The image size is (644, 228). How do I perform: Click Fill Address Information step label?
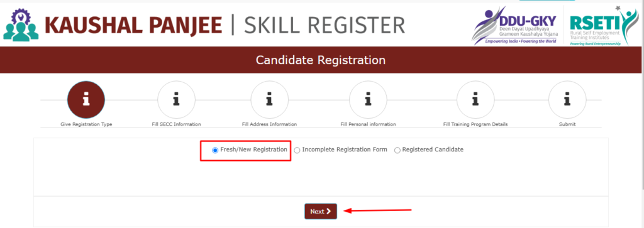(x=269, y=124)
